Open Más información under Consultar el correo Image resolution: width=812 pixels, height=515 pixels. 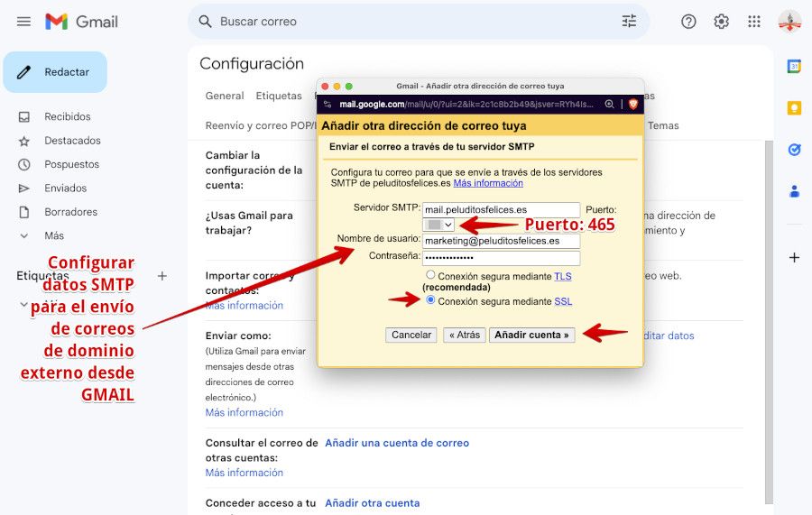(x=244, y=473)
